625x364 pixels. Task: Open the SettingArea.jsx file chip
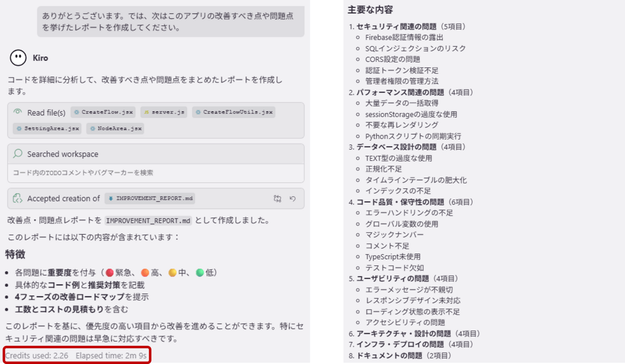47,128
